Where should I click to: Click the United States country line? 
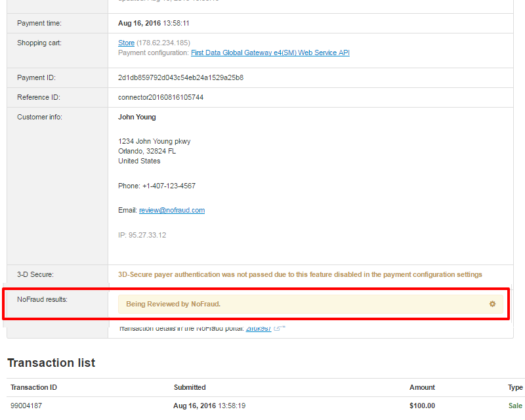139,161
